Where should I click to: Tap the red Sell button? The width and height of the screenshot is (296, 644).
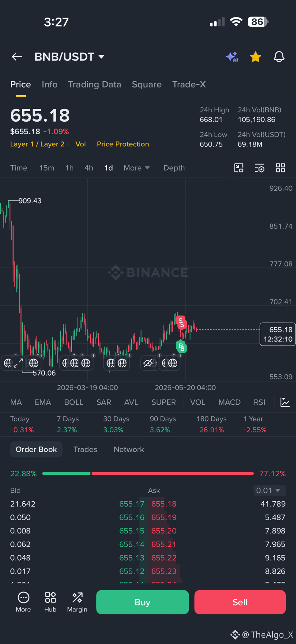point(240,602)
